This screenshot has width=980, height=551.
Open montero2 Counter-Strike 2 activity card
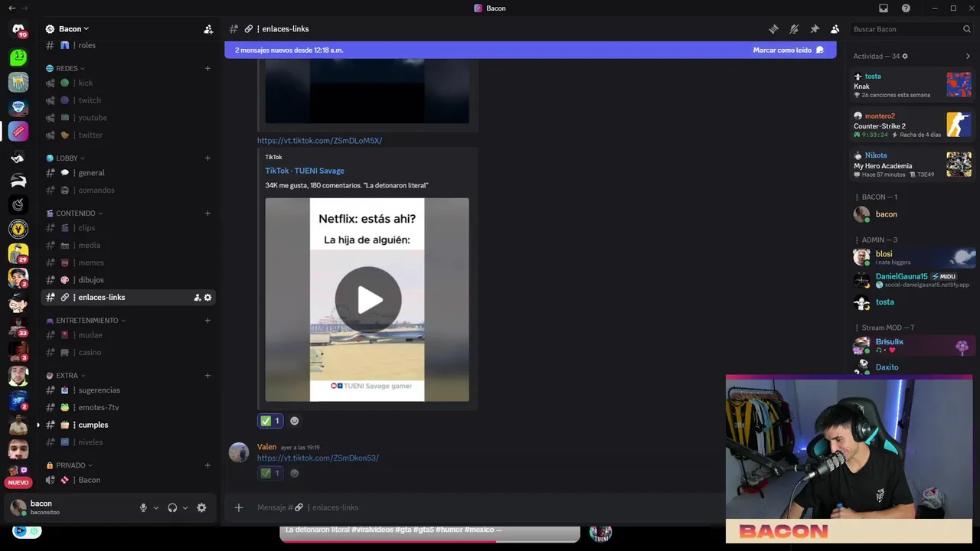(x=913, y=126)
